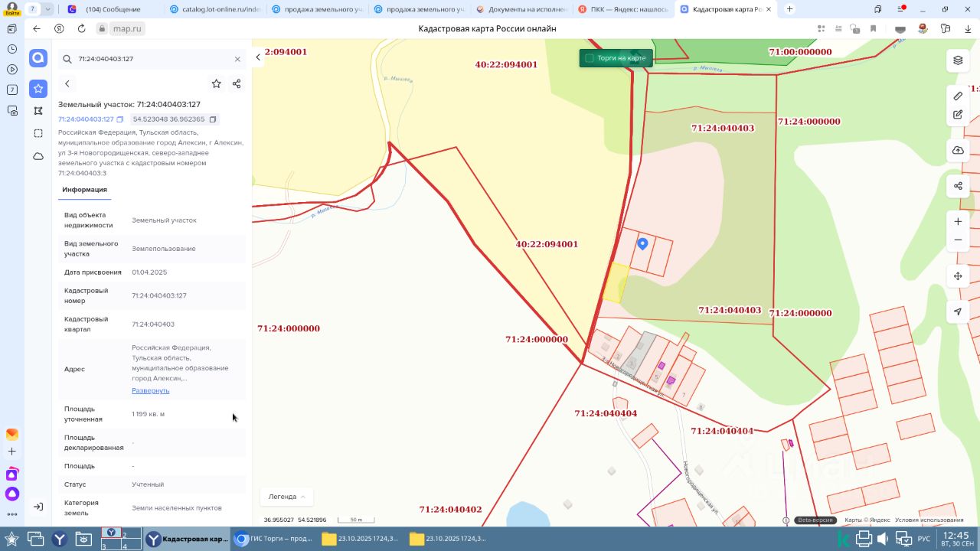Switch to the catalog.lot-online.ru tab
This screenshot has width=980, height=551.
click(x=214, y=9)
